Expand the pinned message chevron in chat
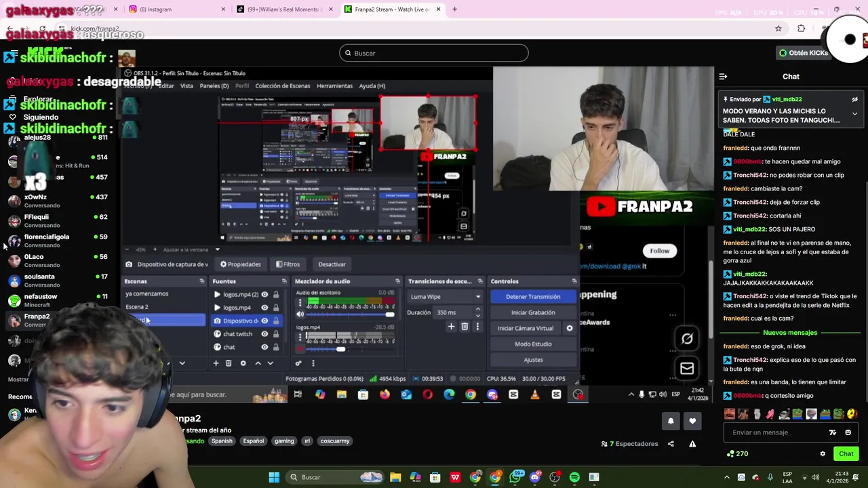Screen dimensions: 868x488 click(854, 114)
